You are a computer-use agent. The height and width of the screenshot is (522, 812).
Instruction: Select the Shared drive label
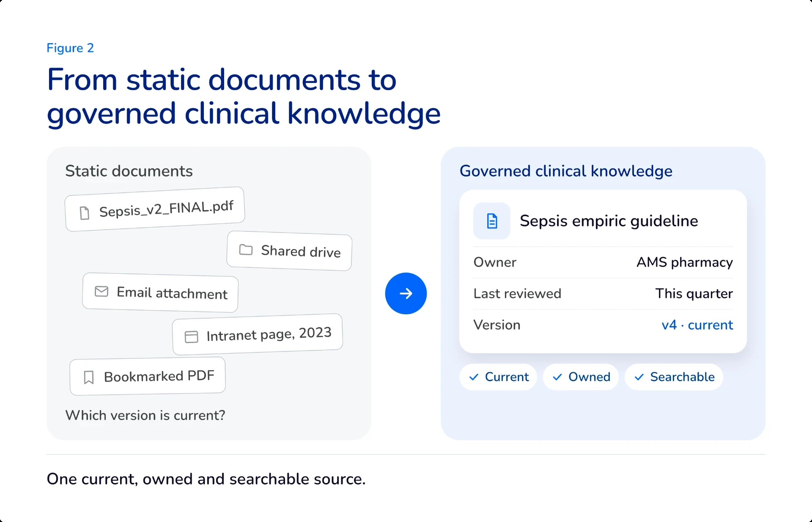301,251
